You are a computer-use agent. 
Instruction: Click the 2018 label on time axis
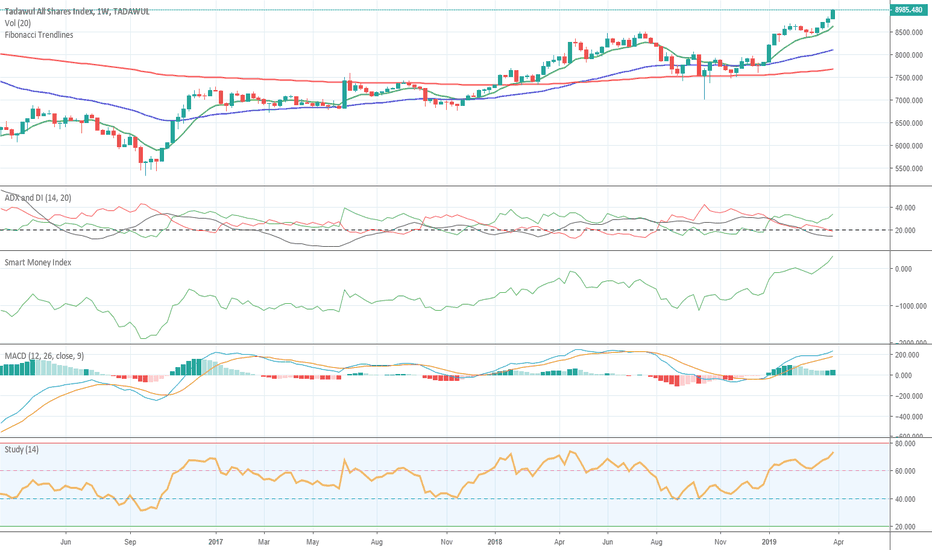tap(495, 542)
